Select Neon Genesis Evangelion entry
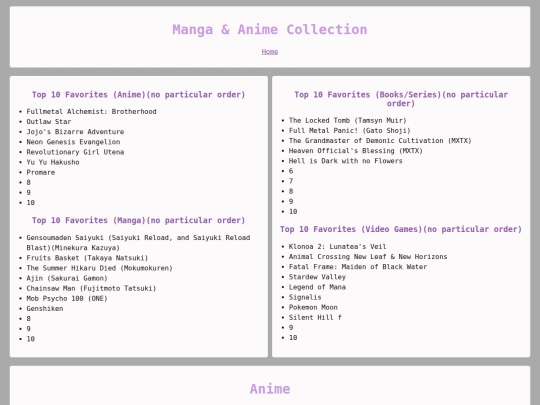The width and height of the screenshot is (540, 405). pyautogui.click(x=73, y=142)
